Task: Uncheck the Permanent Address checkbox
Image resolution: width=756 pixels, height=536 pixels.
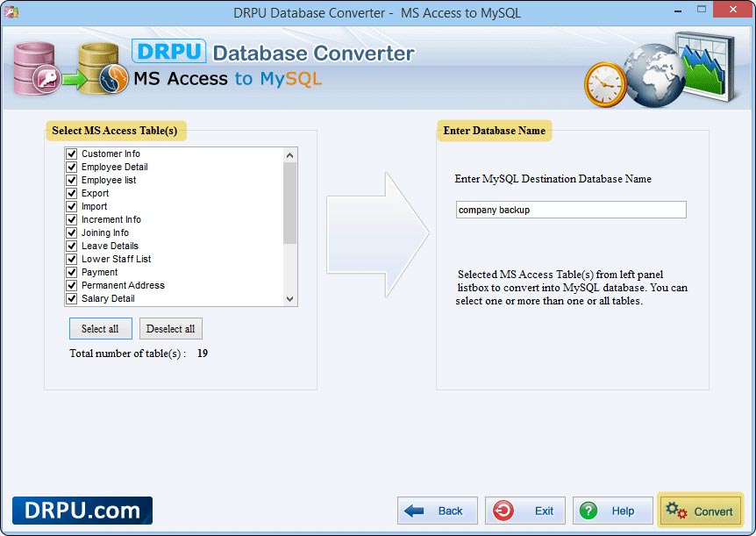Action: tap(72, 285)
